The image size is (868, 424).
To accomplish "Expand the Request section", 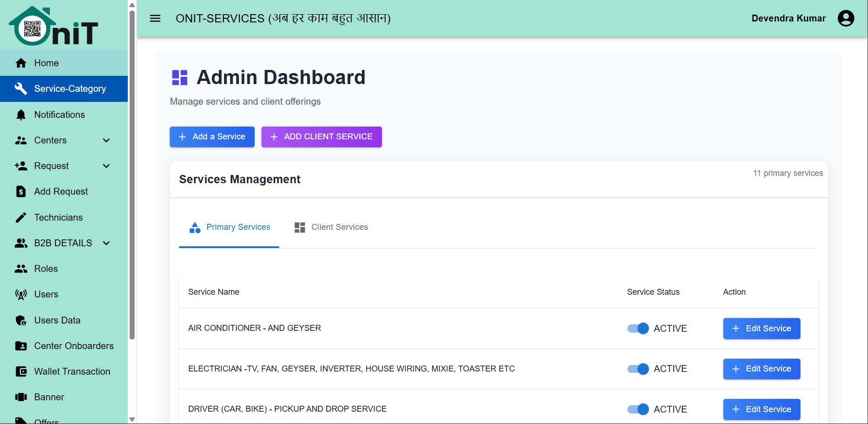I will 106,166.
